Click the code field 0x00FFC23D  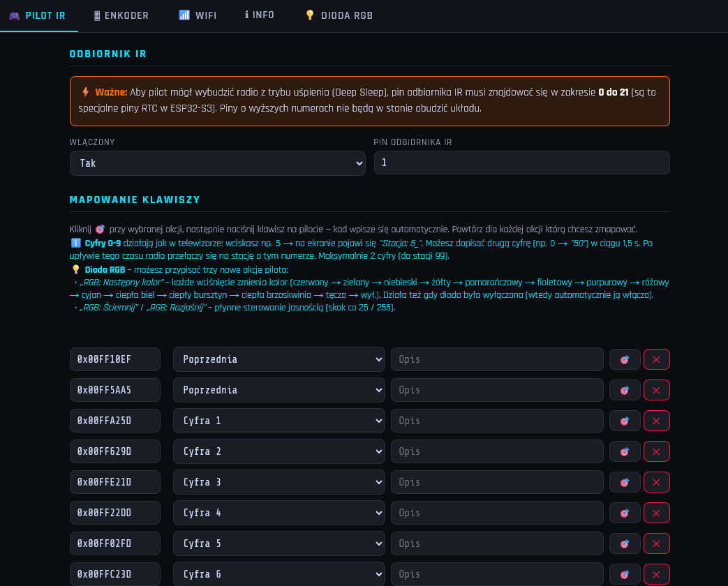[115, 574]
